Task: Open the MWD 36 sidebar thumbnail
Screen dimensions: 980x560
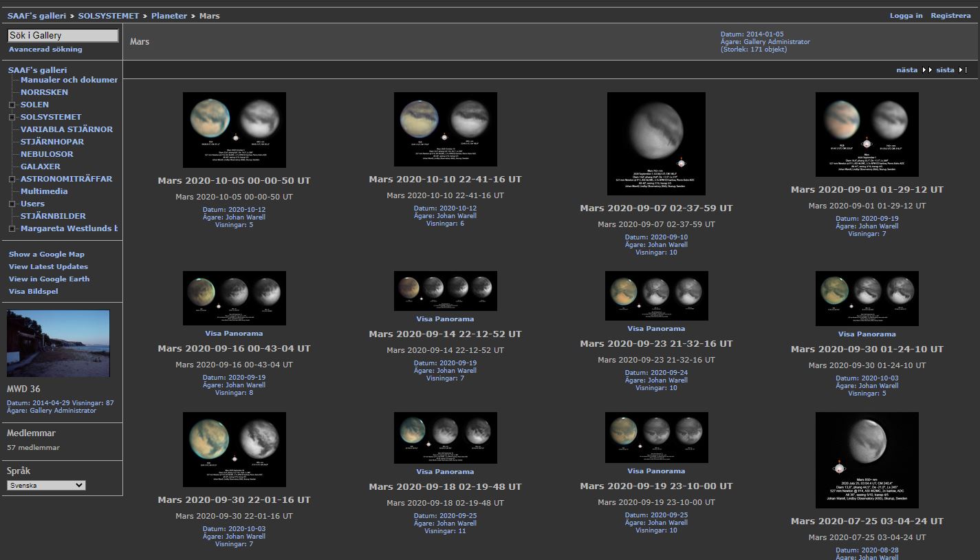Action: (58, 343)
